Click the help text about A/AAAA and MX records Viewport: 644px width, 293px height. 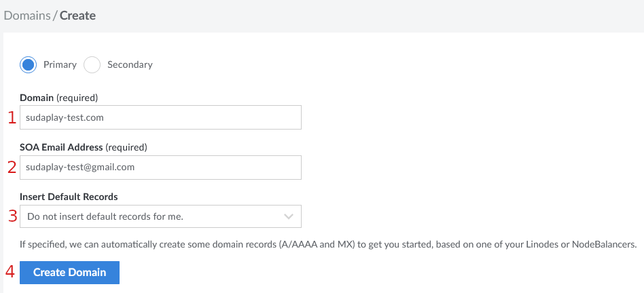coord(328,245)
